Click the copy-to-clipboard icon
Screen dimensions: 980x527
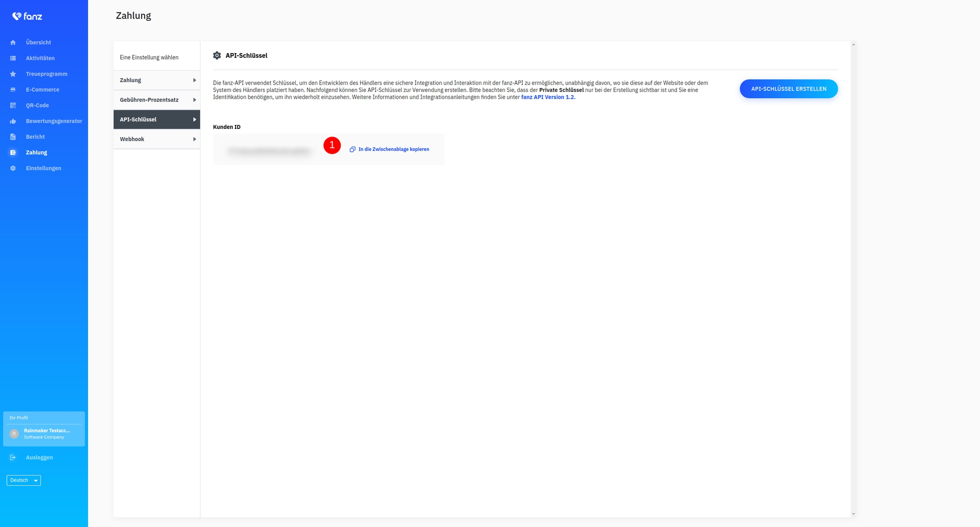352,149
